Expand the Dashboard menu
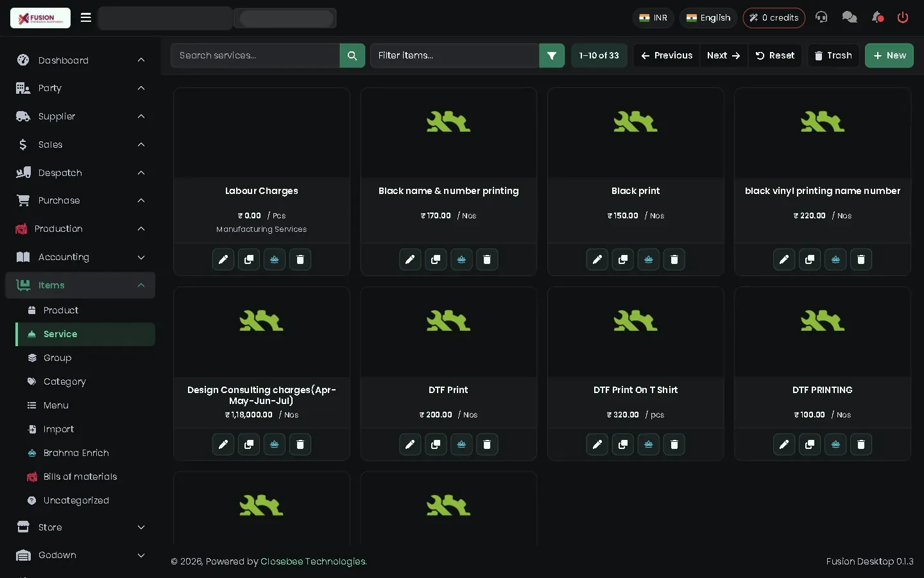 coord(80,60)
